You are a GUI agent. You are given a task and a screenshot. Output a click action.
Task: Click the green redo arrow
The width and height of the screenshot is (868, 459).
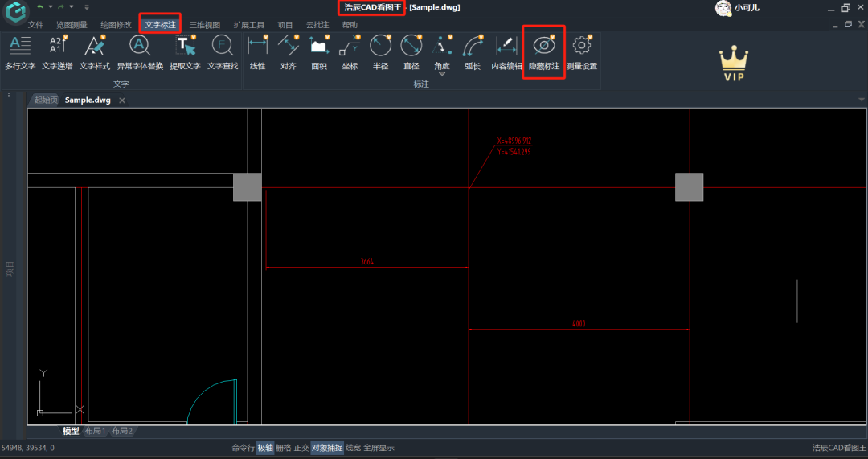click(x=61, y=7)
